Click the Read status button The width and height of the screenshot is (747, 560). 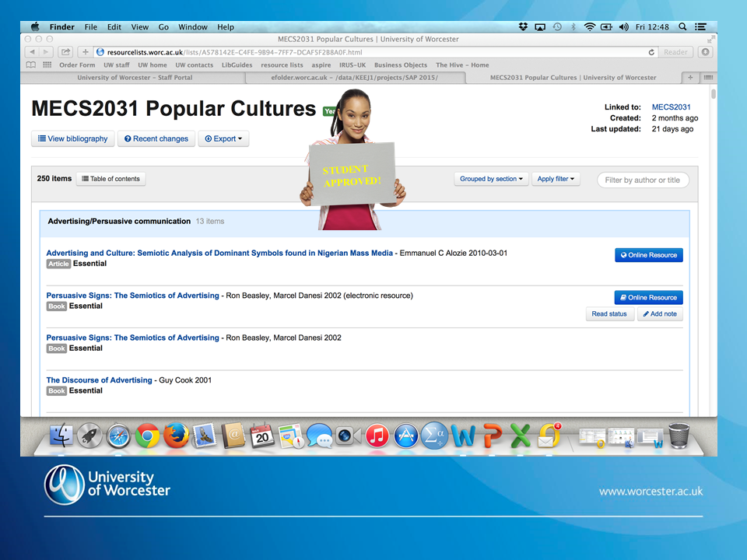click(x=608, y=314)
